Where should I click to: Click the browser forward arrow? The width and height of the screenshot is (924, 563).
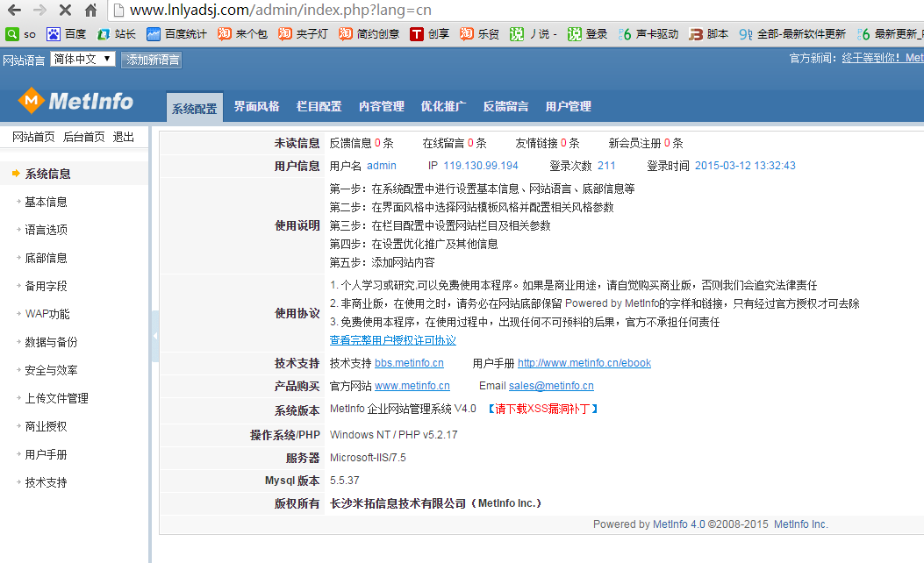39,10
